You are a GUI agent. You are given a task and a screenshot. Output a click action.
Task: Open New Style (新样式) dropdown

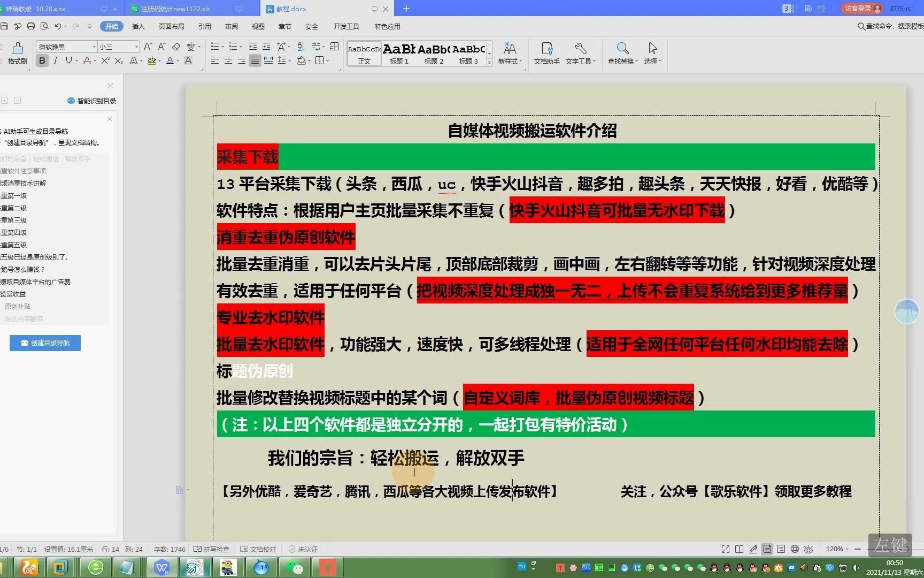click(x=510, y=54)
